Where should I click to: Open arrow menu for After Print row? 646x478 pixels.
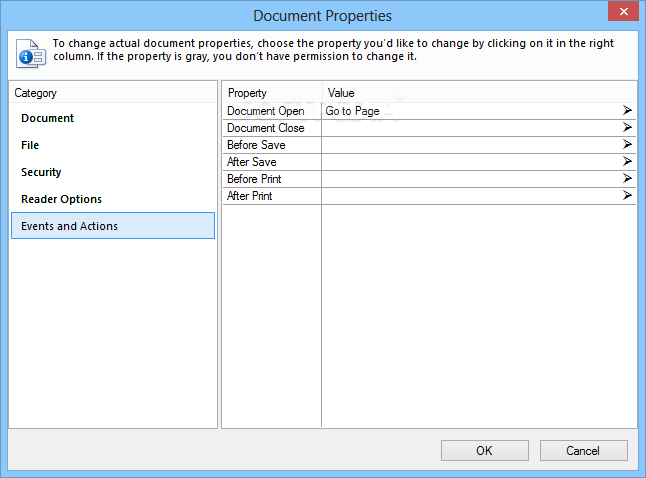click(x=627, y=194)
